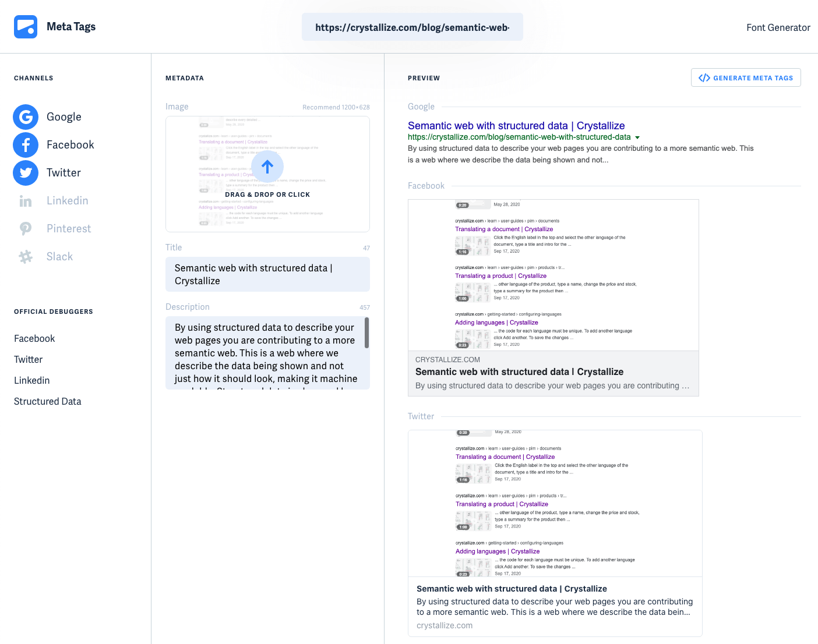The width and height of the screenshot is (818, 644).
Task: Click the Twitter preview description text
Action: (x=555, y=607)
